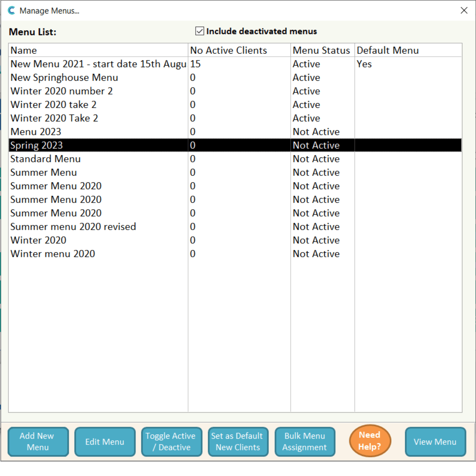Click the View Menu button
Viewport: 476px width, 476px height.
(435, 441)
